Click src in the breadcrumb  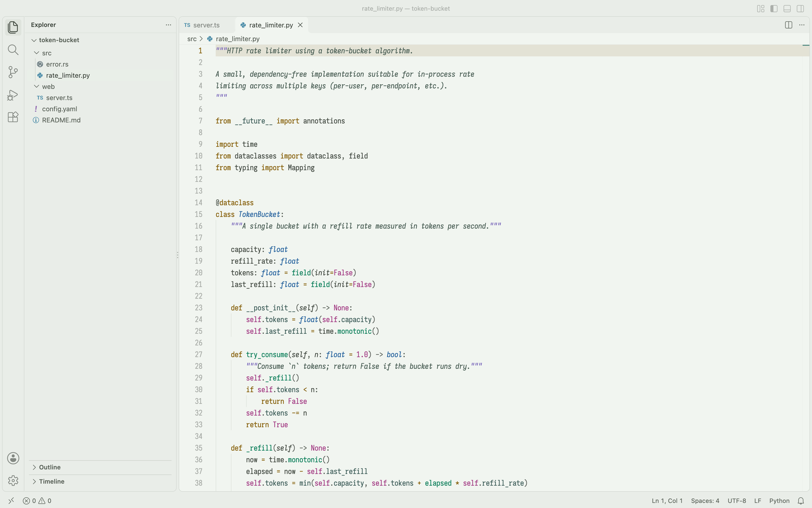192,39
